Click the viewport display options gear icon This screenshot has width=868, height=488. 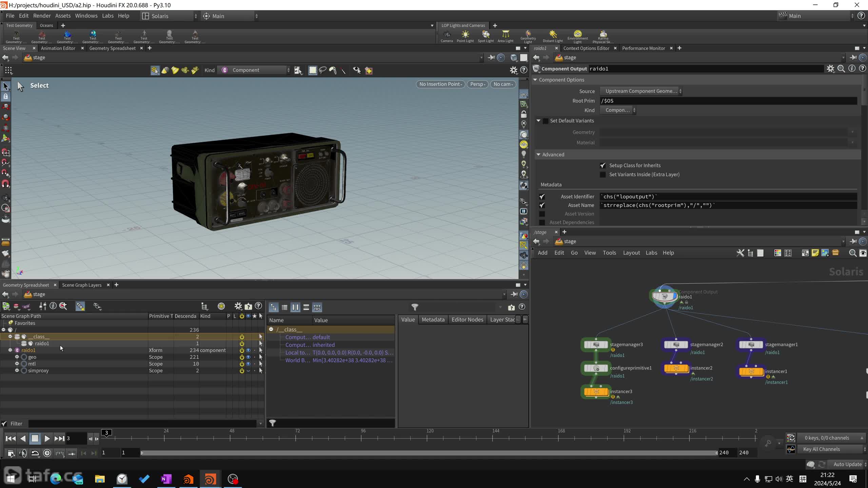pyautogui.click(x=513, y=70)
